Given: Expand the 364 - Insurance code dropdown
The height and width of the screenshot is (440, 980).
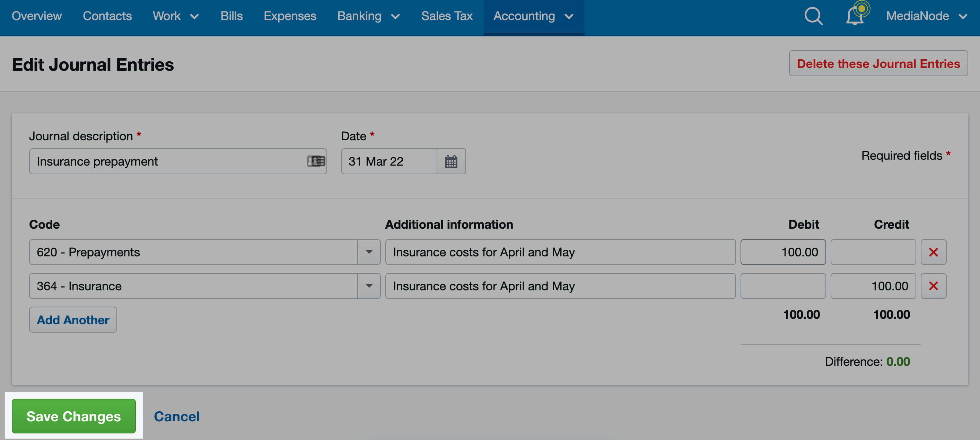Looking at the screenshot, I should point(369,286).
